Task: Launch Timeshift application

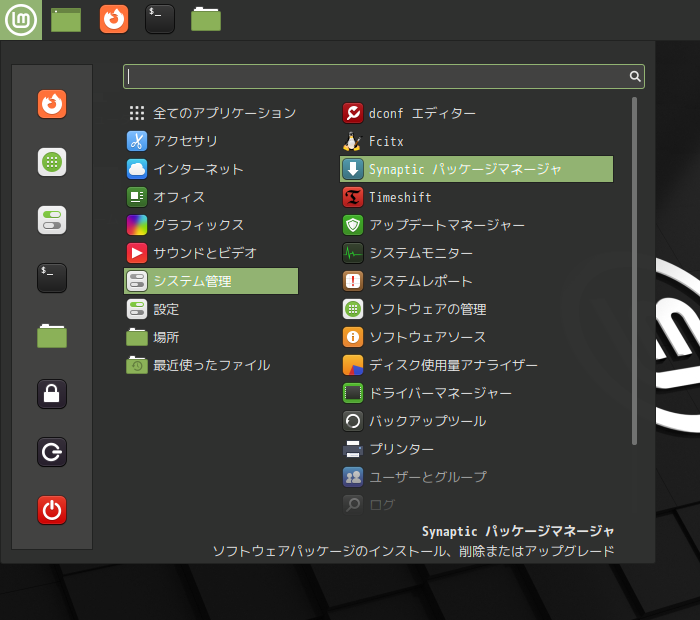Action: 476,197
